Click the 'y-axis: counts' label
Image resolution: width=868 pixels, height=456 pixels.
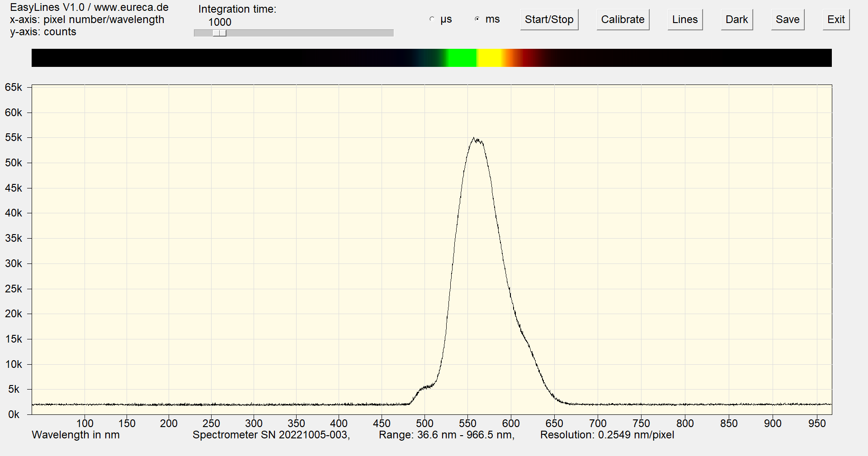(43, 32)
